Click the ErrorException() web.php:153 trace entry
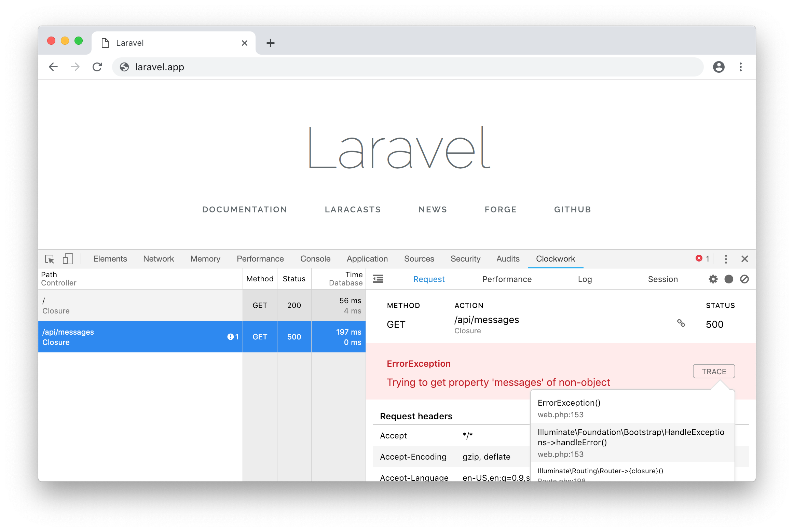794x532 pixels. pos(633,408)
